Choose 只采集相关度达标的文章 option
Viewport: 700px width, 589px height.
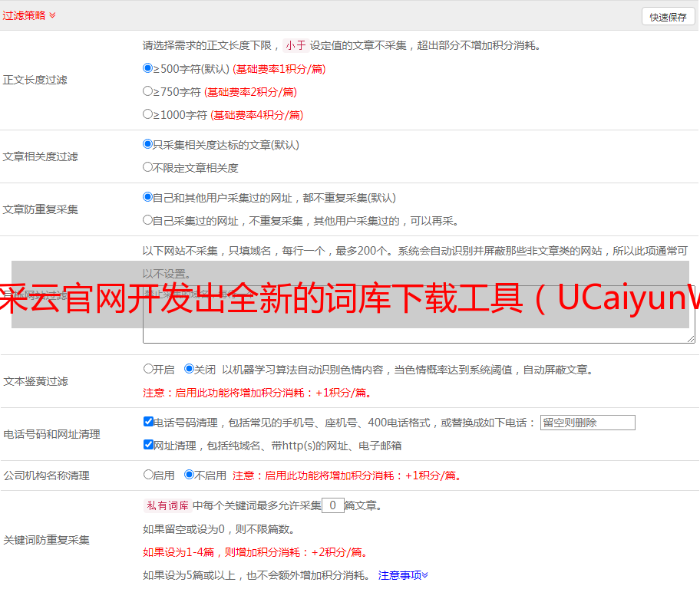(x=148, y=144)
